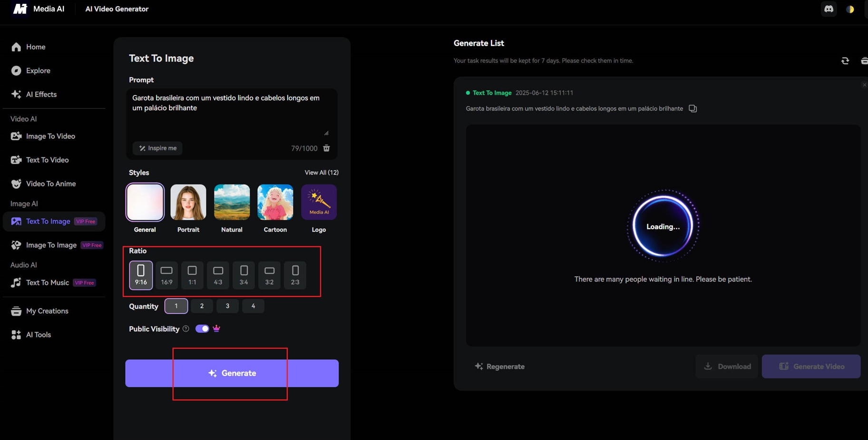This screenshot has height=440, width=868.
Task: Click the Home sidebar icon
Action: 16,47
